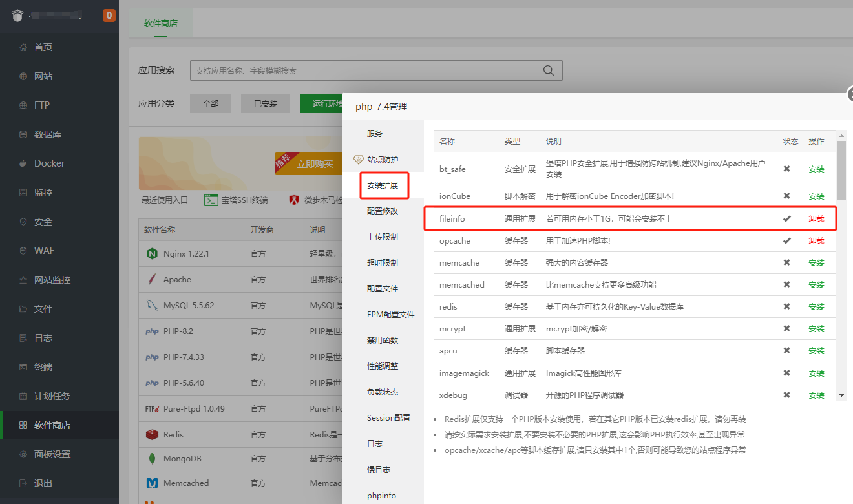The height and width of the screenshot is (504, 853).
Task: Click the Memcached logo icon
Action: pyautogui.click(x=152, y=483)
